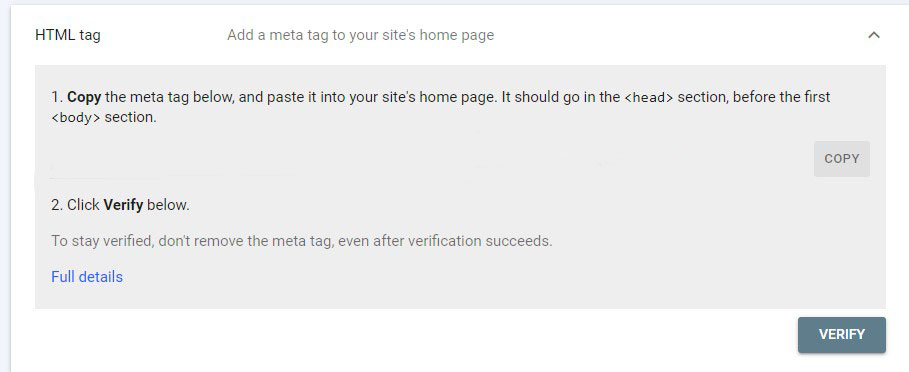Click 'Add a meta tag to your site's home page'

click(361, 35)
